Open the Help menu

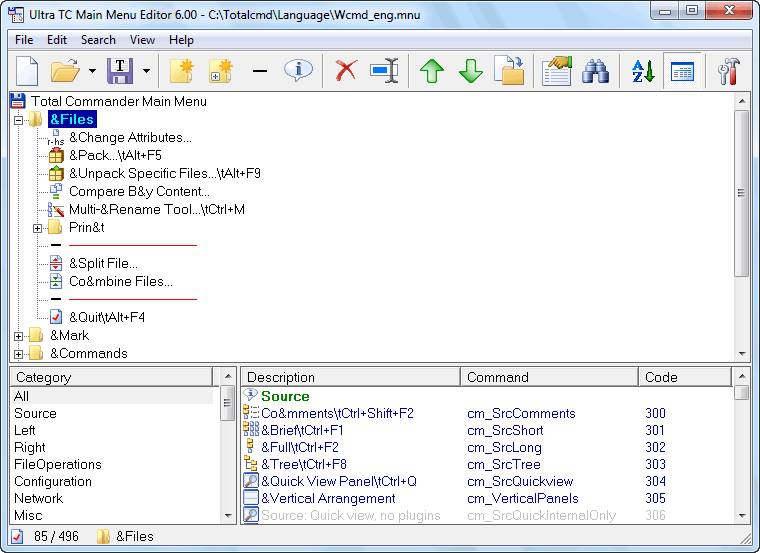click(x=181, y=40)
